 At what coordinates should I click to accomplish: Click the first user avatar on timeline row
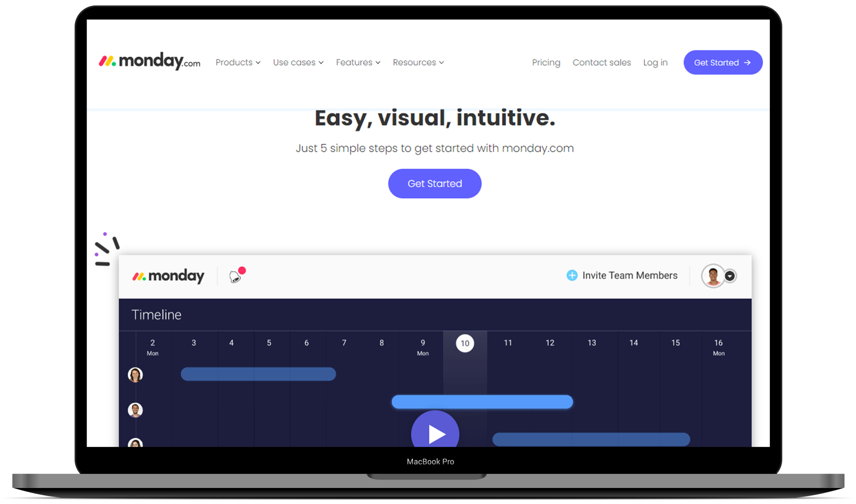(136, 375)
